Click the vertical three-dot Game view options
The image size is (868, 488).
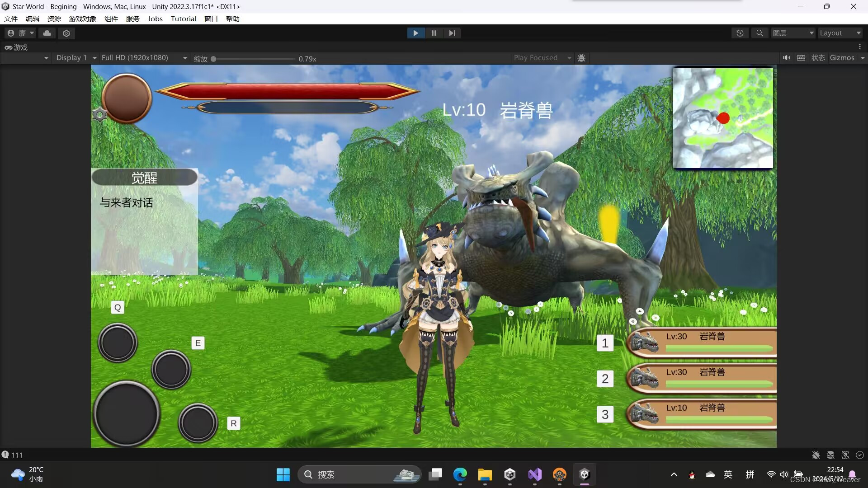[x=859, y=47]
